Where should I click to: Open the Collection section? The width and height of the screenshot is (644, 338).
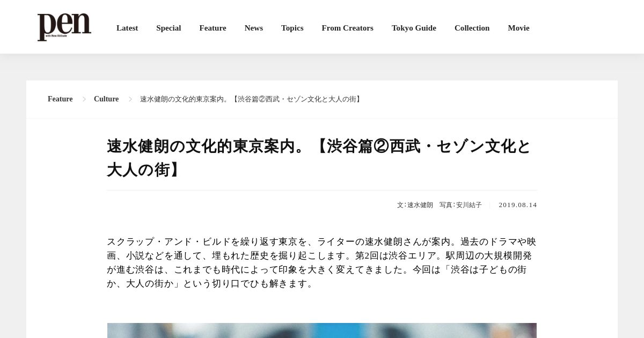[472, 28]
